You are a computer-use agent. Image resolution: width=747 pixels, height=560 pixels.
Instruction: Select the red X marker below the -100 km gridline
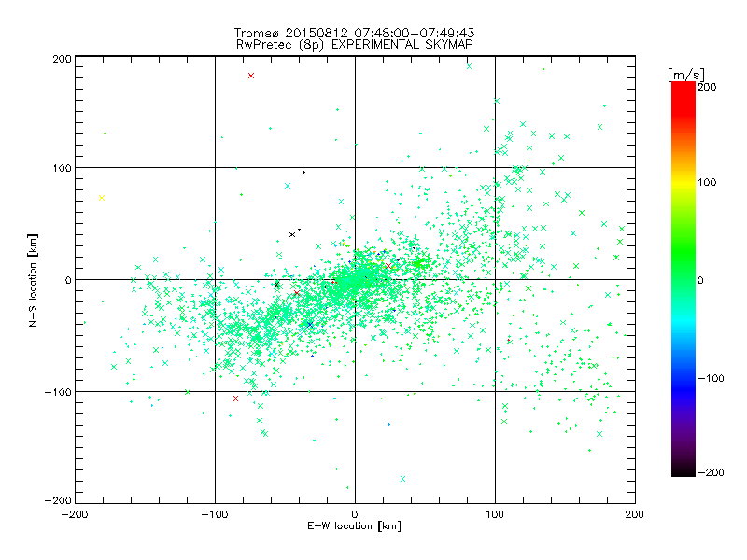[x=235, y=399]
